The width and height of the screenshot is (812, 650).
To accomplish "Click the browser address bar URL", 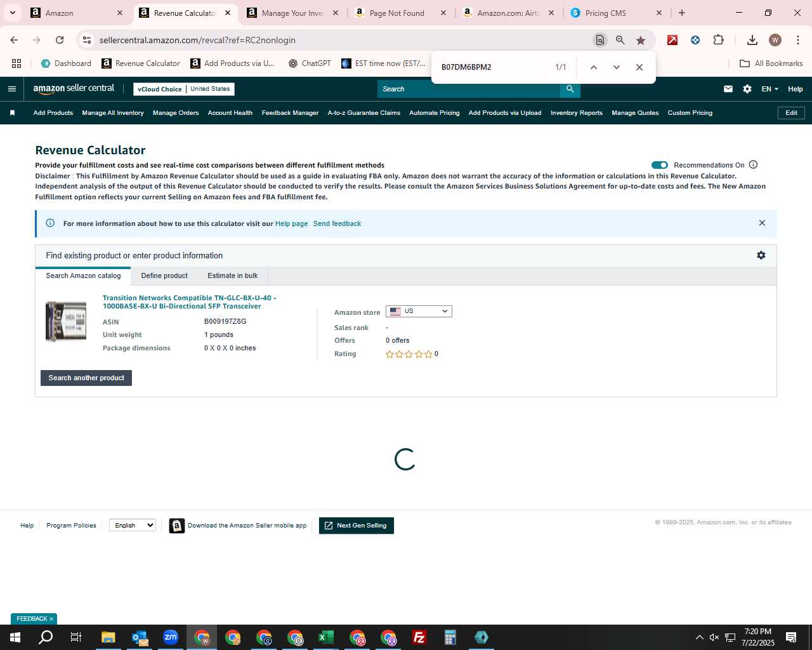I will pos(197,40).
